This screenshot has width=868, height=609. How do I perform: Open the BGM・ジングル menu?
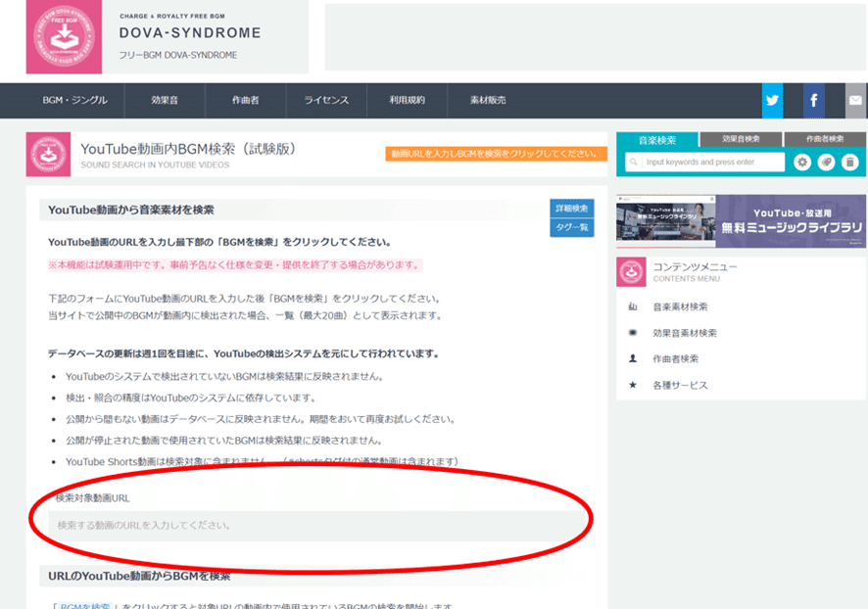pyautogui.click(x=75, y=100)
